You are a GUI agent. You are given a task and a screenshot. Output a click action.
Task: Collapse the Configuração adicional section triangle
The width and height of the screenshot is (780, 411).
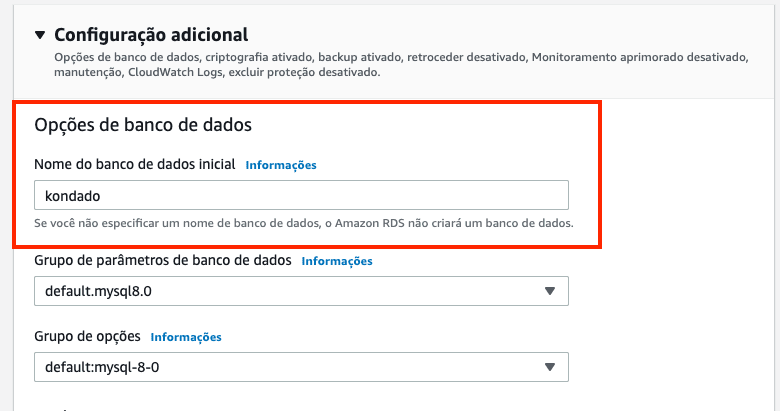tap(40, 35)
